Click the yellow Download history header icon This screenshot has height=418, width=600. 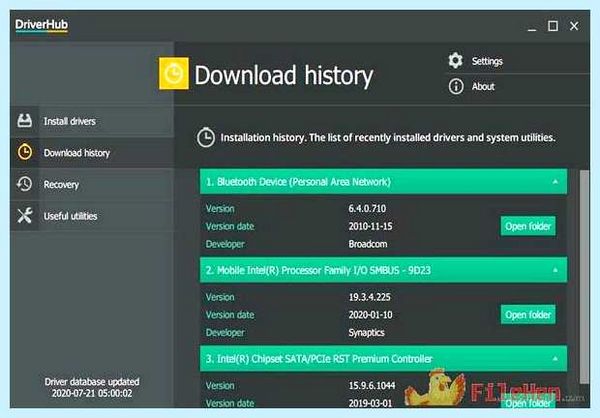pyautogui.click(x=174, y=73)
